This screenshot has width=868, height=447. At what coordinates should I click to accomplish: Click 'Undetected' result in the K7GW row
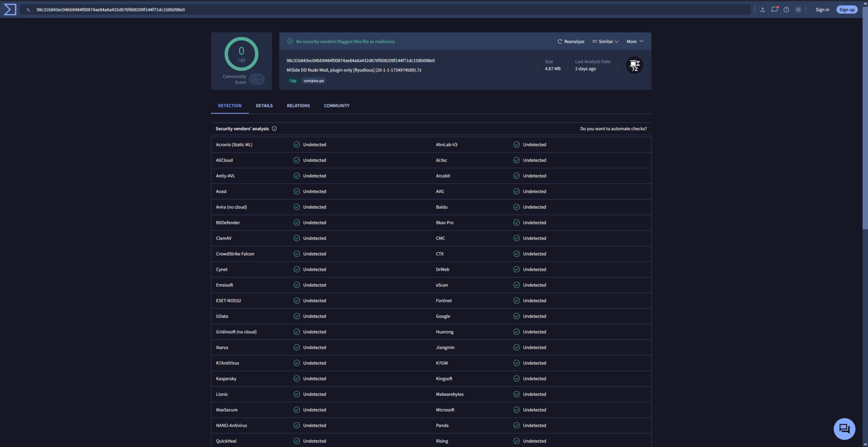point(534,363)
